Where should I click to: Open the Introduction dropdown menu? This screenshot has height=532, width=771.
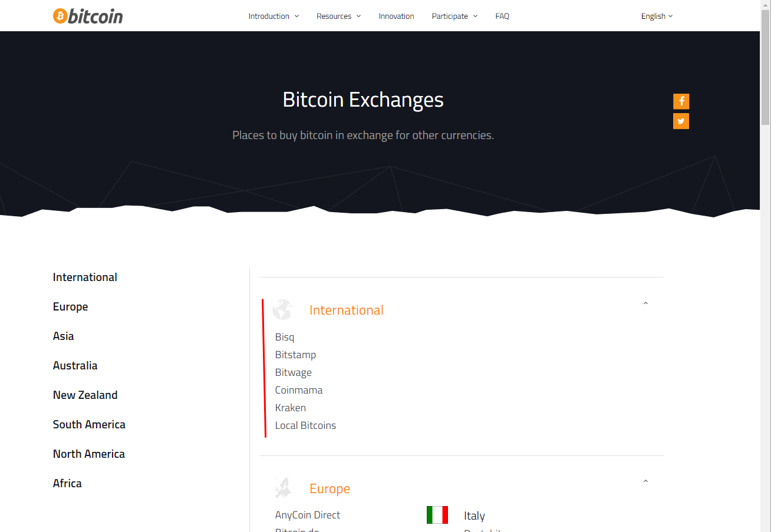274,16
